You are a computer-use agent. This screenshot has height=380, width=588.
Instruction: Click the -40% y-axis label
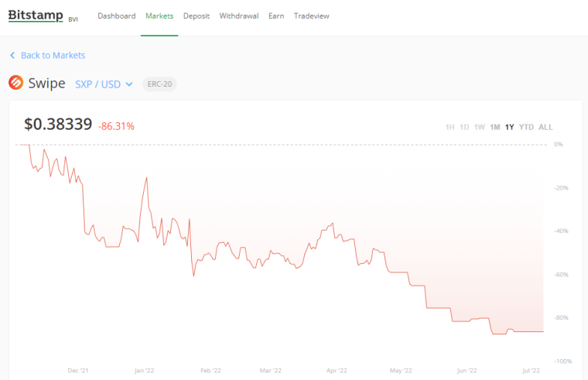(x=561, y=231)
